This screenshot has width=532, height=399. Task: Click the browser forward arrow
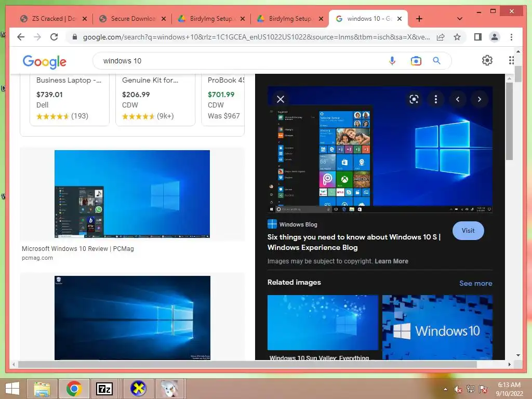pyautogui.click(x=37, y=37)
